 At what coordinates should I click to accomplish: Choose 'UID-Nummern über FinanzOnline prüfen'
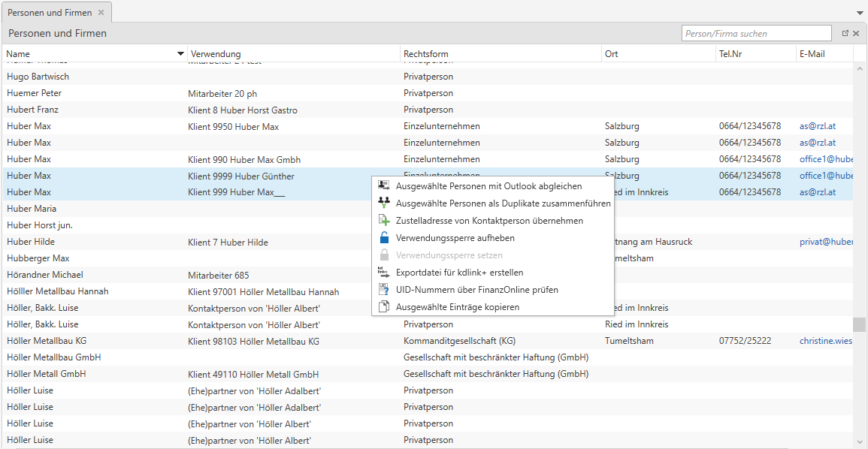pyautogui.click(x=476, y=290)
